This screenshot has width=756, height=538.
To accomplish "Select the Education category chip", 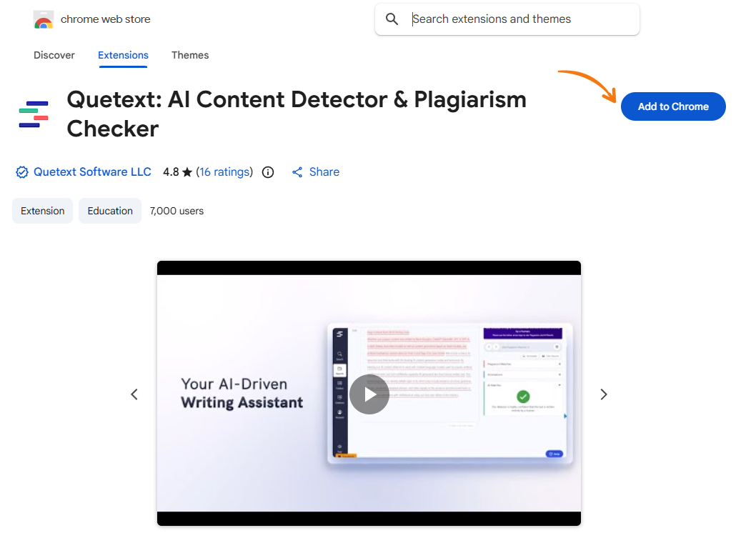I will (110, 211).
